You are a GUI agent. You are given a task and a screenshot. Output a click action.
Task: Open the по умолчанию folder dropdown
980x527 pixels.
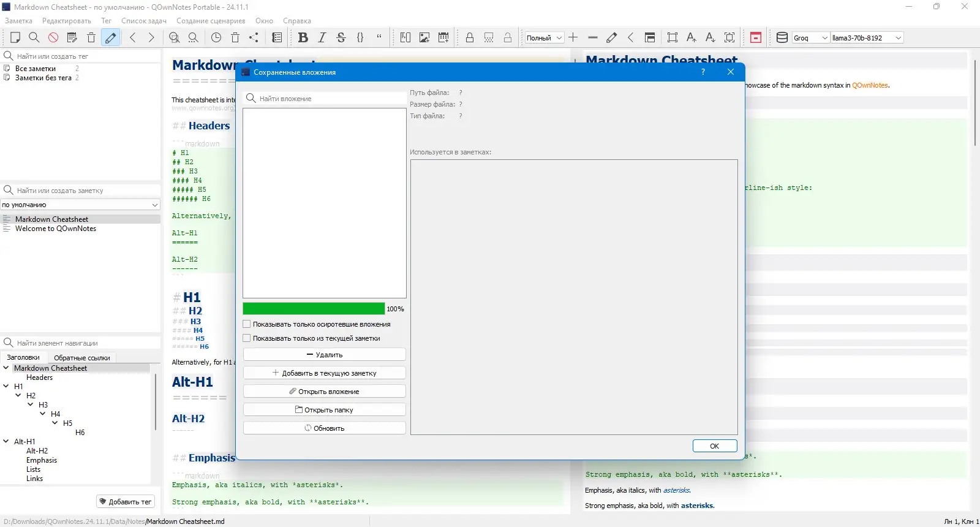[80, 205]
